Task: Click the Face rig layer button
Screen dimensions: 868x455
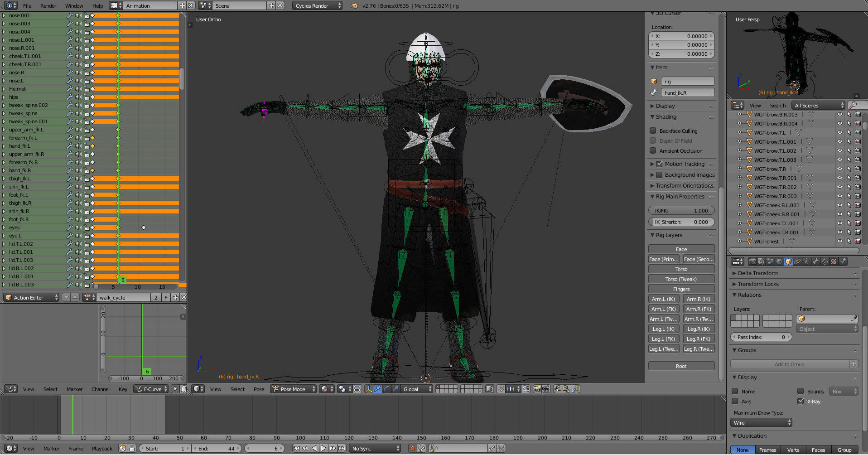Action: 681,249
